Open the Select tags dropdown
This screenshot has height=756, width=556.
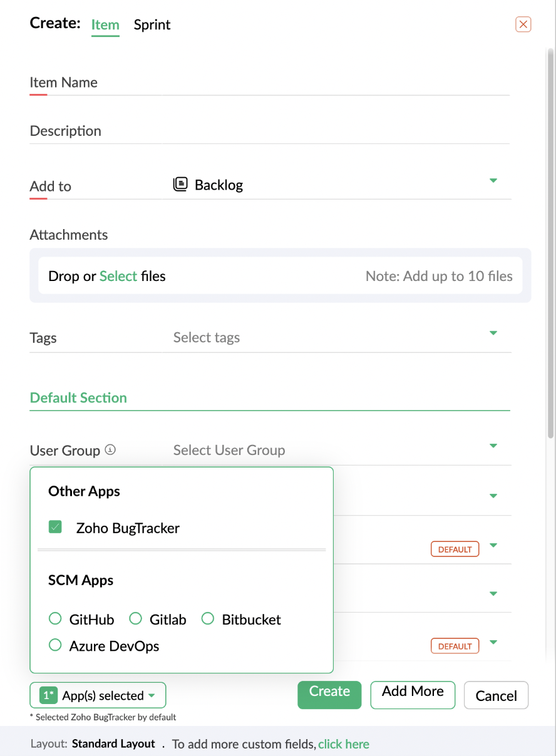click(x=493, y=333)
